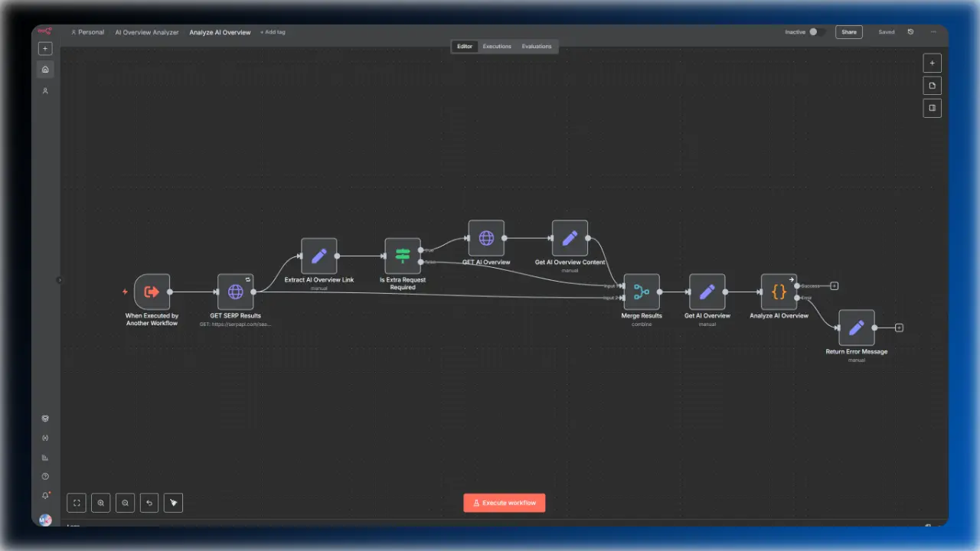Open workflow version history clock icon
Viewport: 980px width, 551px height.
click(x=910, y=31)
